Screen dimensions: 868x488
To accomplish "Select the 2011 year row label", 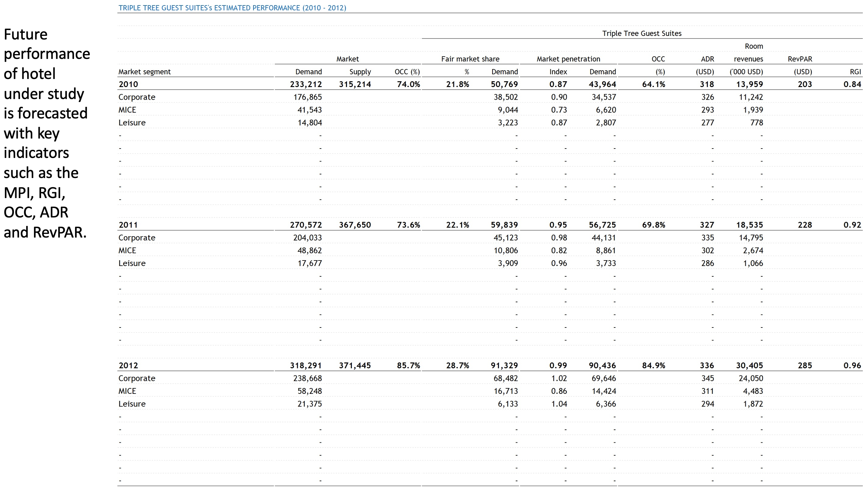I will pos(128,225).
